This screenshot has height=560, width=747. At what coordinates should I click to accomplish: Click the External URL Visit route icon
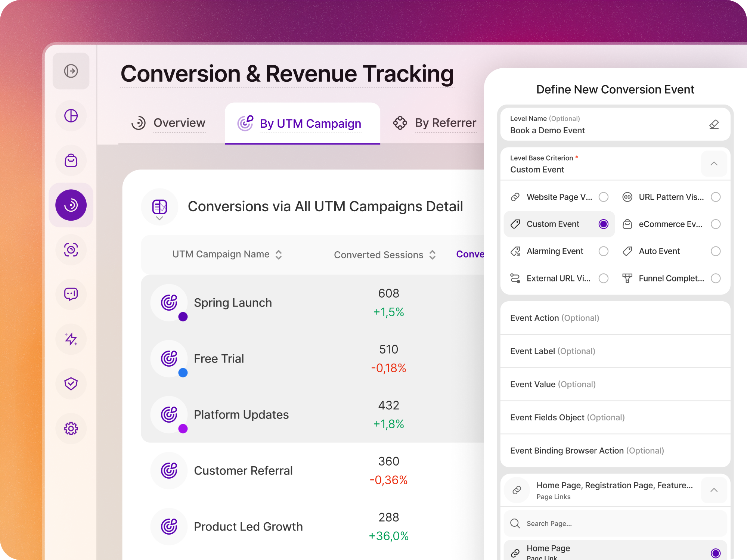click(x=515, y=278)
